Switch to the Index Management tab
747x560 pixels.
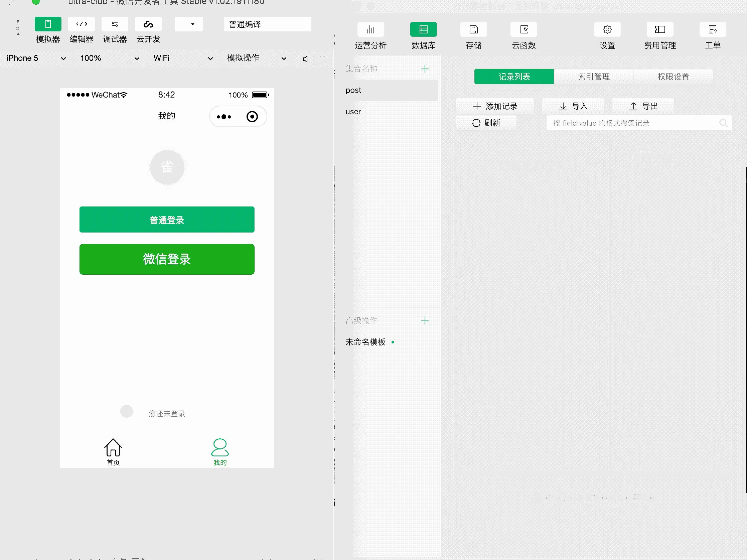(x=593, y=77)
